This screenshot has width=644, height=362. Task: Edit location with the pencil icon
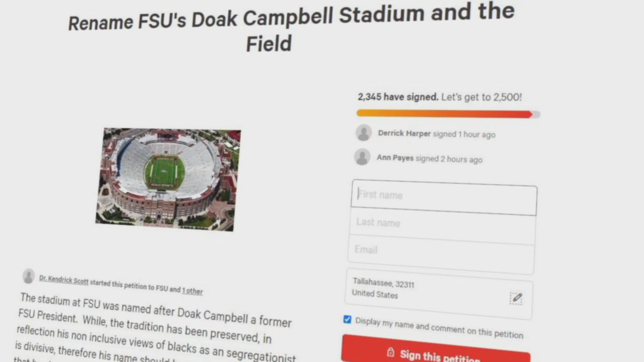pyautogui.click(x=517, y=298)
